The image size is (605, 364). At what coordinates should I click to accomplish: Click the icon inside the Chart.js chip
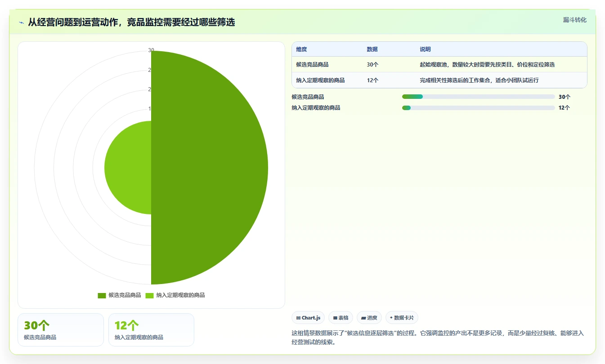[x=298, y=318]
